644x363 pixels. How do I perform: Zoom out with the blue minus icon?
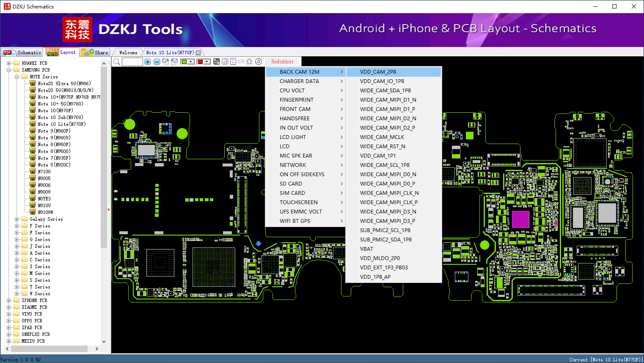tap(157, 62)
